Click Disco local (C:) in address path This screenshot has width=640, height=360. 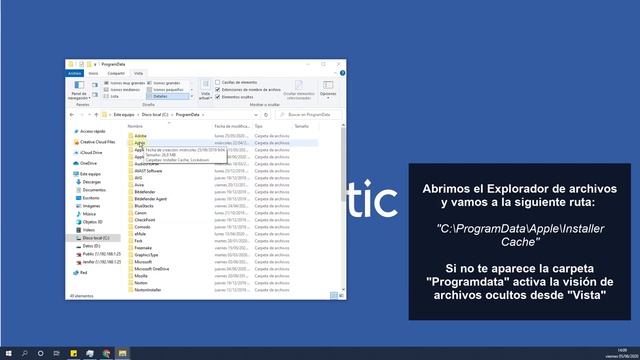click(x=155, y=115)
